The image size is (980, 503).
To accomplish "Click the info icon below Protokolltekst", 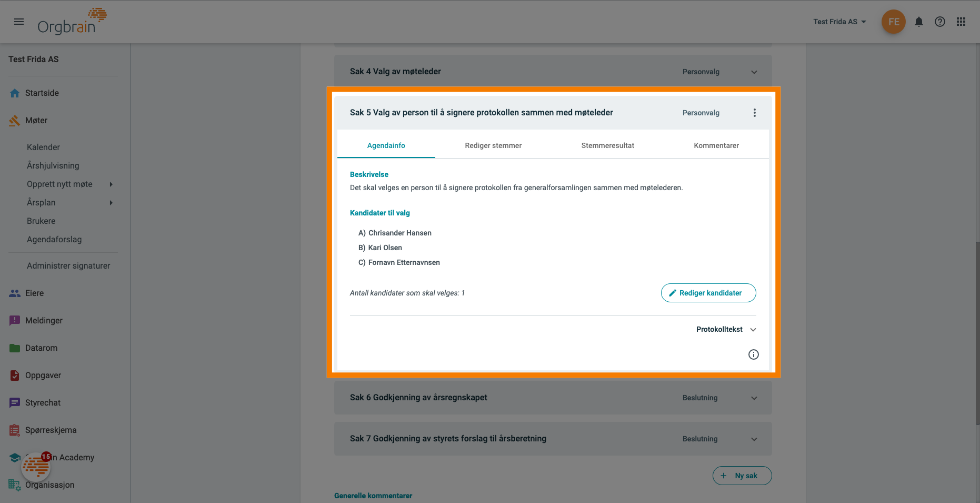I will point(754,354).
